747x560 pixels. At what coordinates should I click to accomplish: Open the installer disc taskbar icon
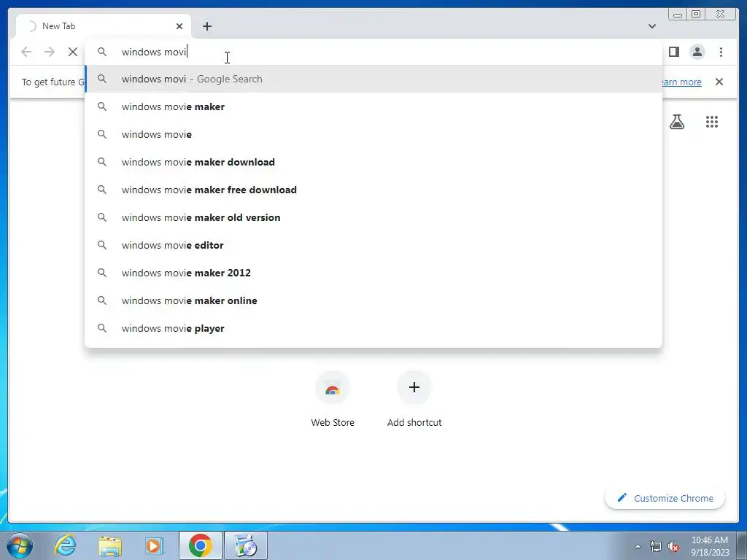click(246, 545)
